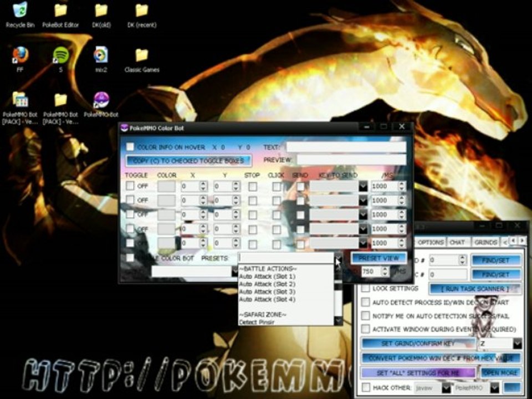Select Auto Attack (Slot 3) preset
Screen dimensions: 532x399
(267, 292)
